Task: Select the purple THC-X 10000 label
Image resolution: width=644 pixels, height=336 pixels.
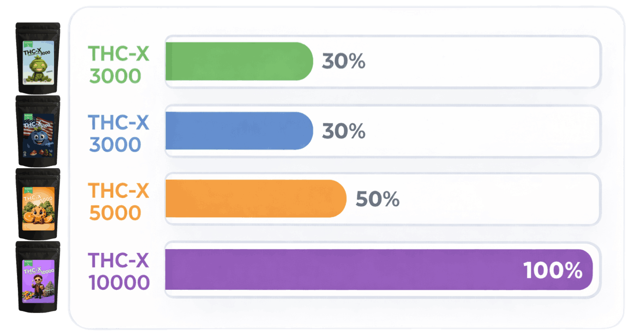Action: click(119, 271)
